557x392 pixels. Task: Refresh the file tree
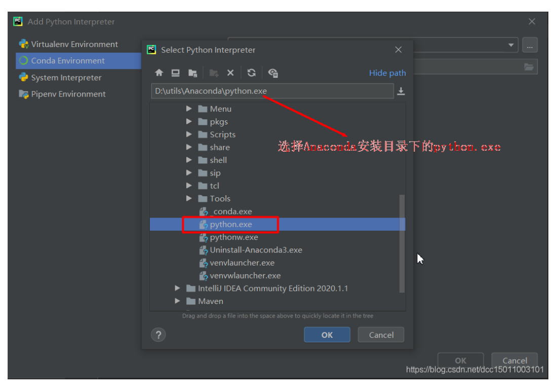coord(252,73)
